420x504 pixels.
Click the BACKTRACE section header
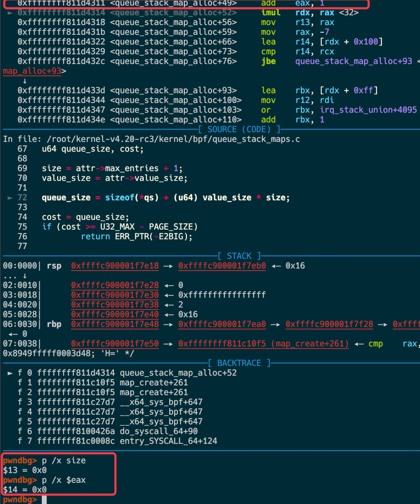[239, 363]
